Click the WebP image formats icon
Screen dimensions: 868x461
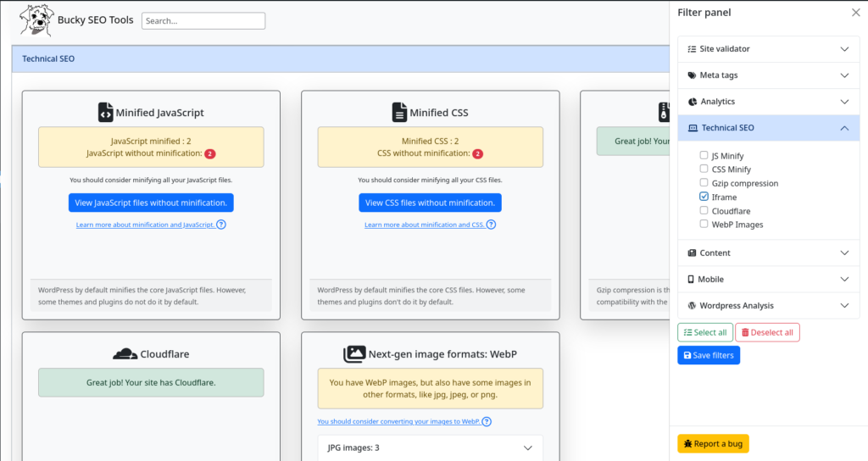[354, 354]
